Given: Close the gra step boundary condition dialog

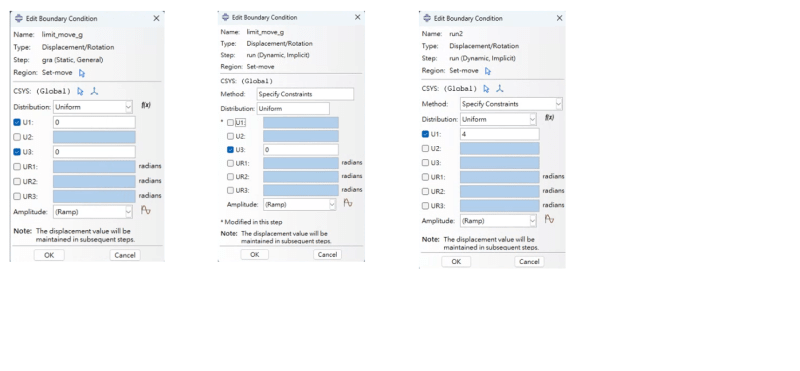Looking at the screenshot, I should (156, 18).
